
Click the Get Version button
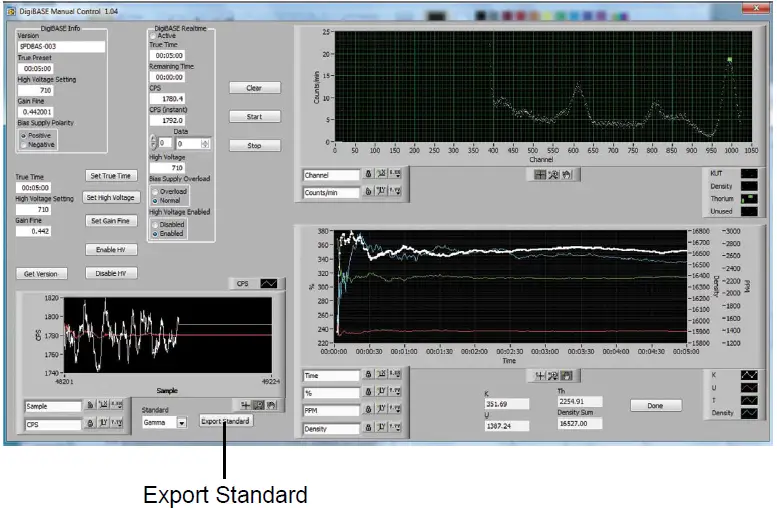coord(41,274)
